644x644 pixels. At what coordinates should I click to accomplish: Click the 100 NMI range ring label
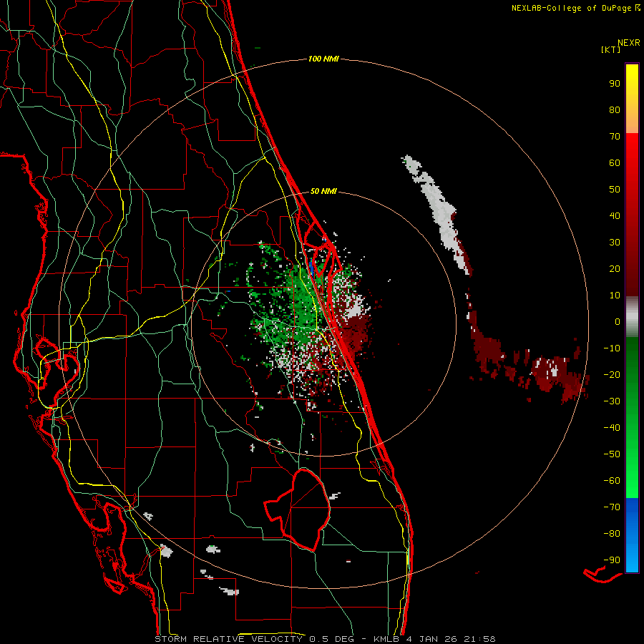click(x=323, y=59)
